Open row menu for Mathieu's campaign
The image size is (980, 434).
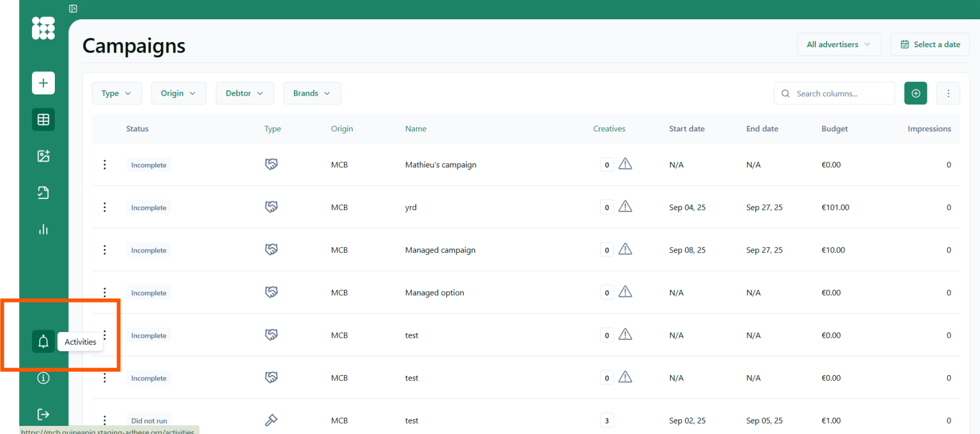coord(105,164)
